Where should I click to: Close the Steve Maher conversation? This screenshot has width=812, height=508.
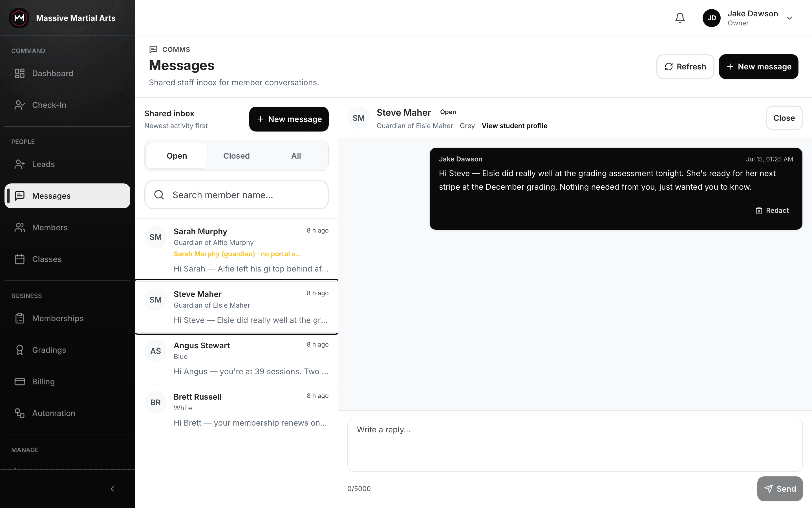click(x=784, y=118)
